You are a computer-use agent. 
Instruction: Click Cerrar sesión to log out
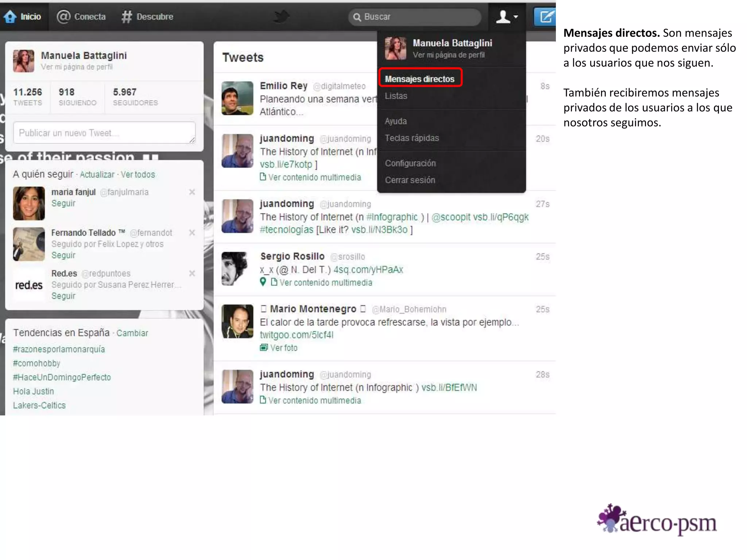(410, 180)
